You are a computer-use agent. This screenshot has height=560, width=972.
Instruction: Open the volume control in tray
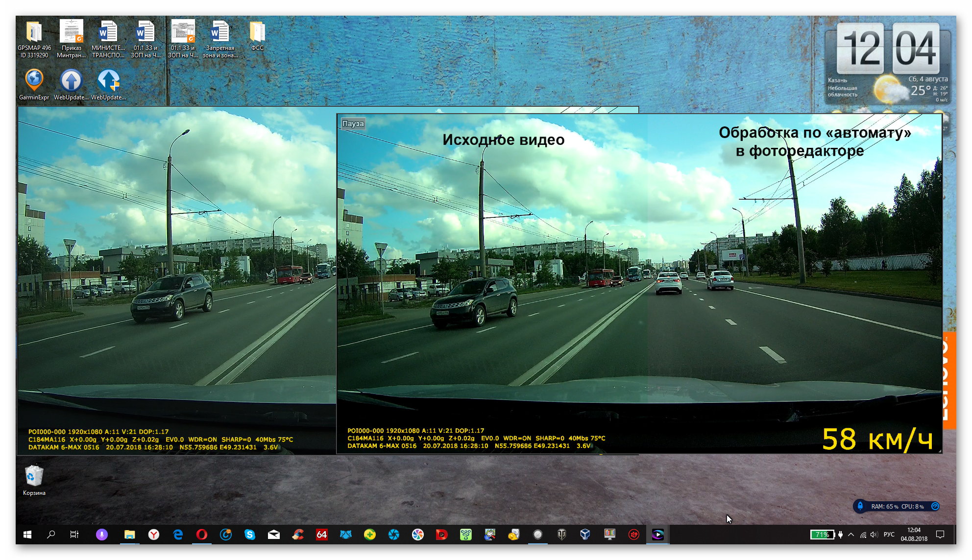(875, 535)
